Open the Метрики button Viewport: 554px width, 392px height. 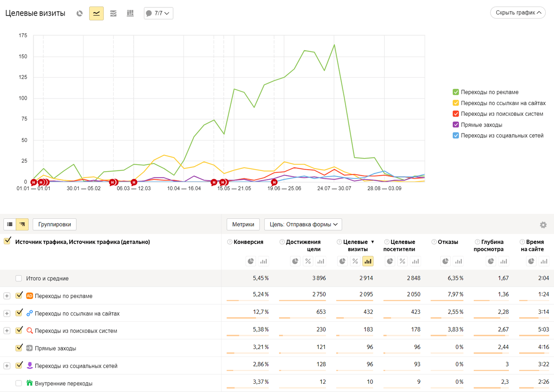243,224
